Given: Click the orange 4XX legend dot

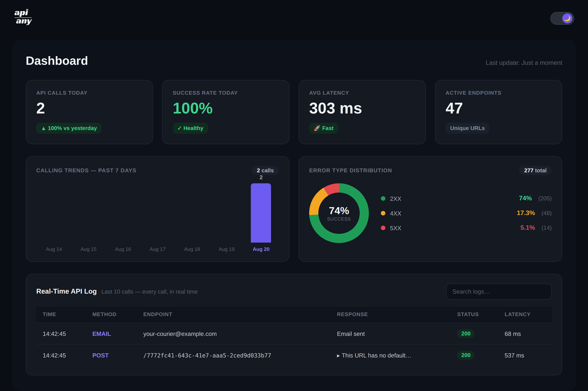Looking at the screenshot, I should coord(383,213).
